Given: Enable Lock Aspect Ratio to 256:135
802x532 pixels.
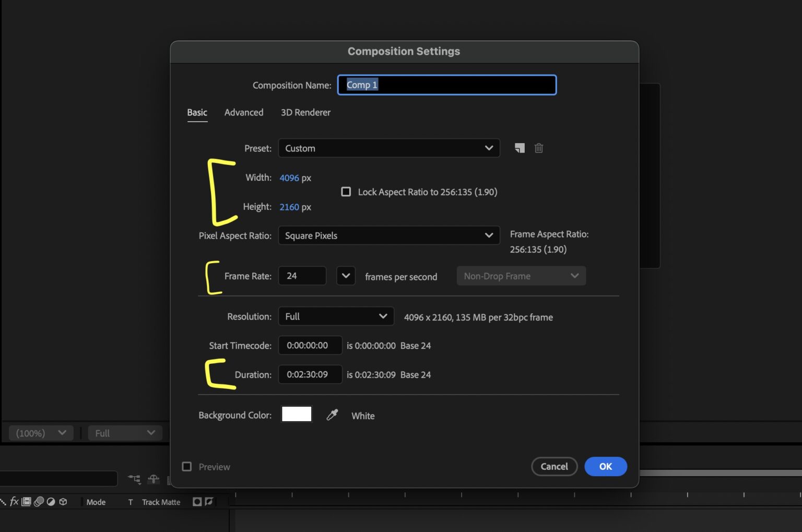Looking at the screenshot, I should pyautogui.click(x=346, y=192).
